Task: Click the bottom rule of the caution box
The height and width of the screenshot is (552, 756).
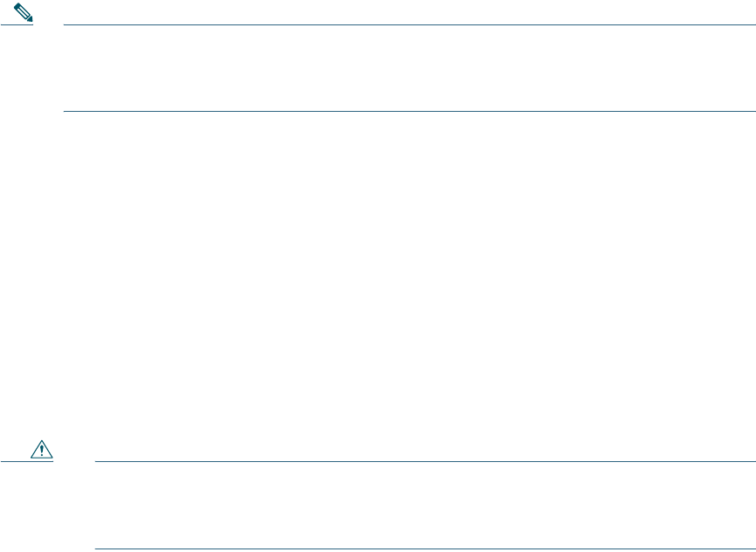Action: pos(425,549)
